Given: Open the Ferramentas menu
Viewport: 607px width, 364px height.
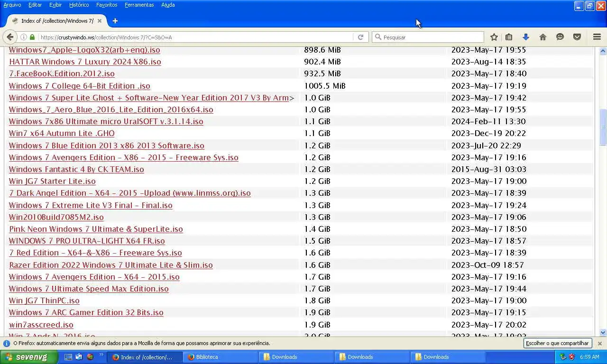Looking at the screenshot, I should pos(139,5).
